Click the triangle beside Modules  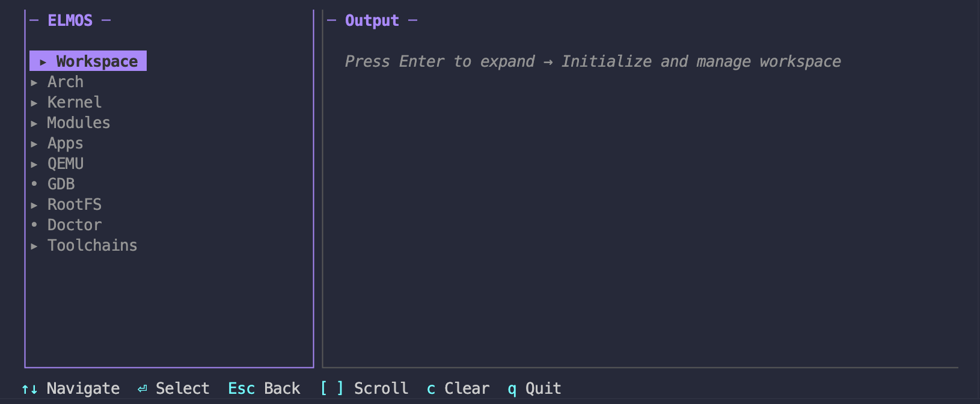click(34, 123)
